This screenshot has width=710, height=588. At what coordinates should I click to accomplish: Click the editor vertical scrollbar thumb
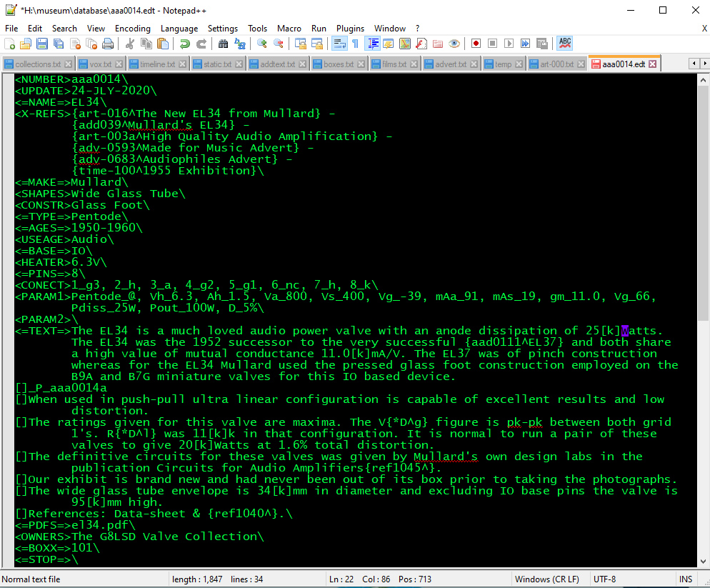[703, 203]
